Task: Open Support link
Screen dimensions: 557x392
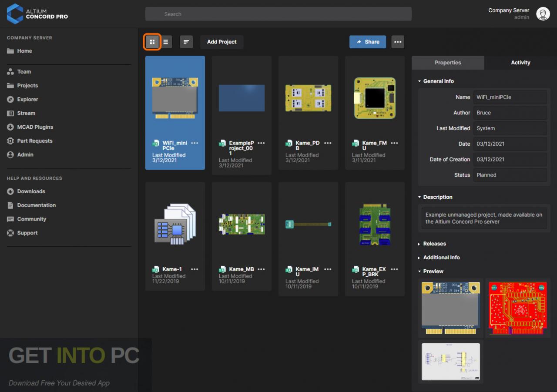Action: coord(22,233)
